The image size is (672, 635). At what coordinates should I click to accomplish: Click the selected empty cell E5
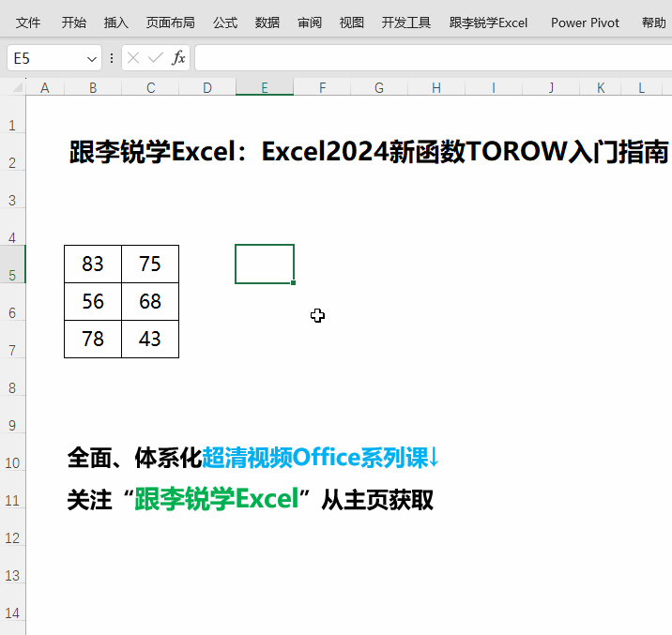(265, 265)
